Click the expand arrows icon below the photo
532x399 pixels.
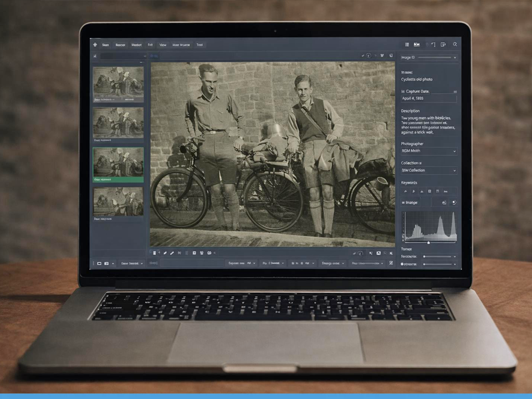click(x=391, y=253)
